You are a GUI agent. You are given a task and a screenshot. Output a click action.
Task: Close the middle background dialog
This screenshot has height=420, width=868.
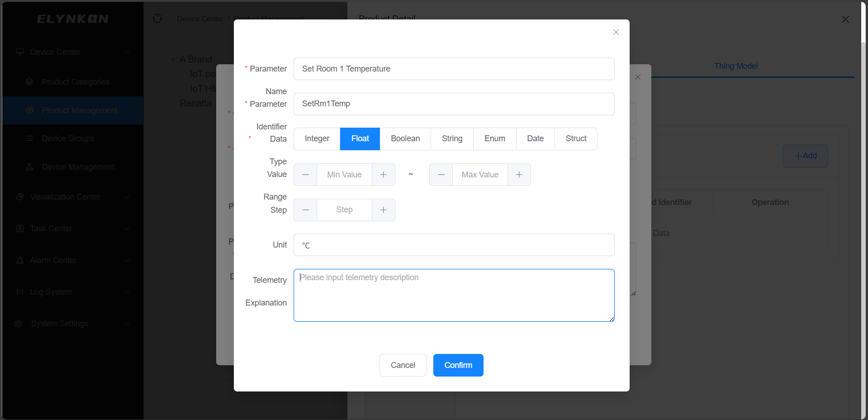(637, 77)
